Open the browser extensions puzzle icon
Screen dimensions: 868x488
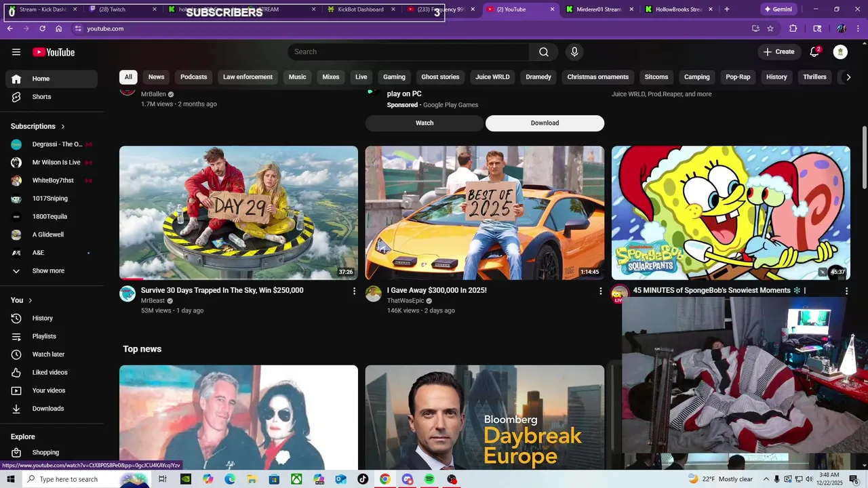793,28
